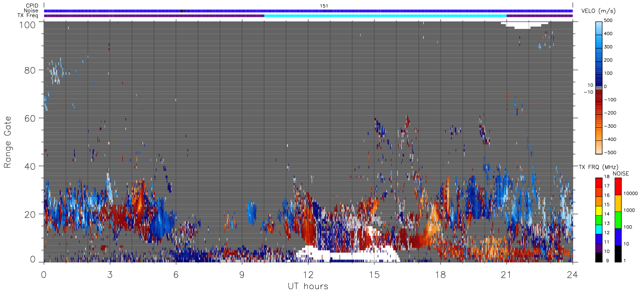
Task: Click the NOISE legend title
Action: click(620, 173)
